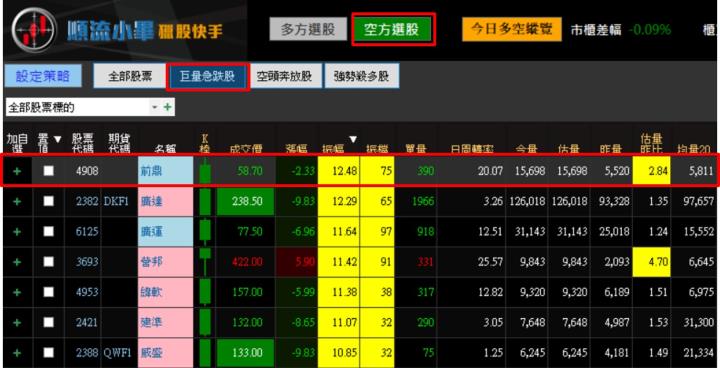Image resolution: width=720 pixels, height=368 pixels.
Task: Select stock name 廣運
Action: (x=165, y=232)
